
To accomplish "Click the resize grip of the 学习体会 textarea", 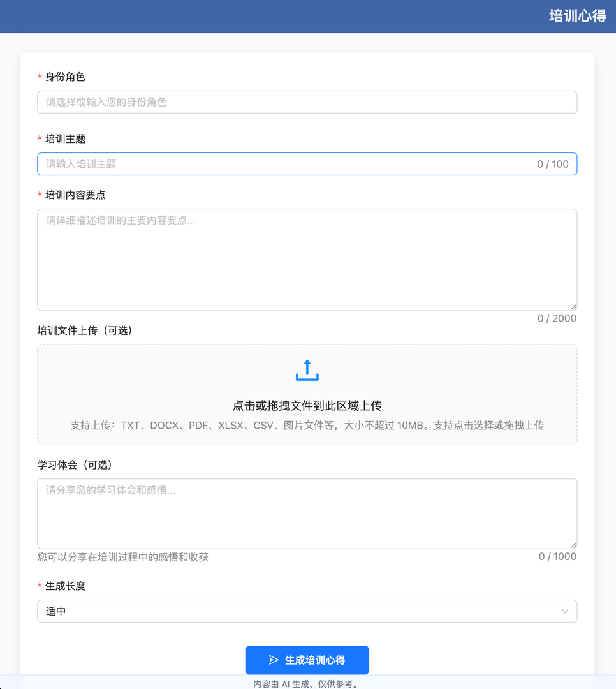I will [x=573, y=545].
